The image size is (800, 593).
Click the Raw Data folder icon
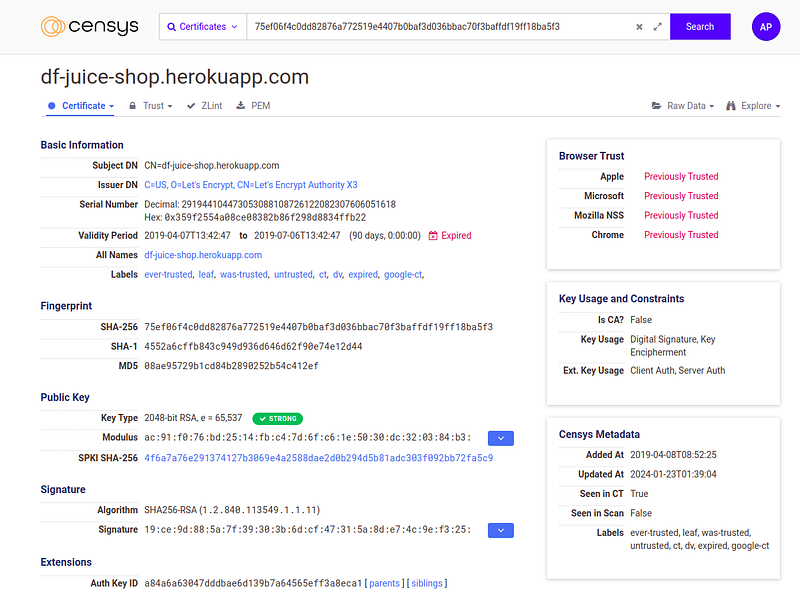(x=656, y=106)
